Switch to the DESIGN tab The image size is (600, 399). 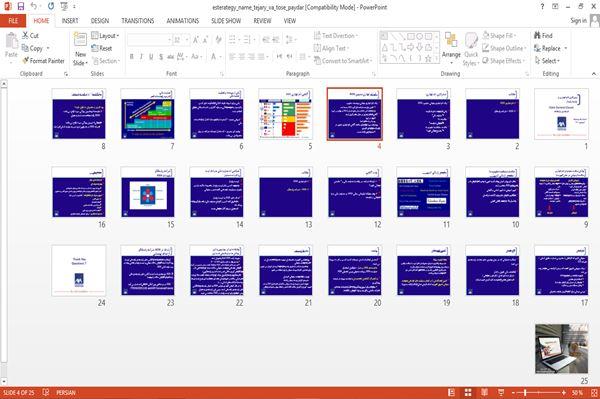point(99,21)
